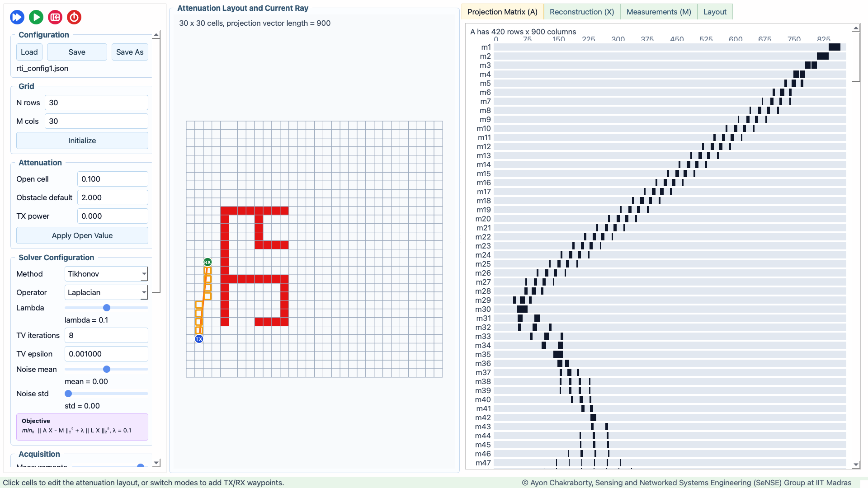868x488 pixels.
Task: Click the left panel scroll-down arrow
Action: coord(156,463)
